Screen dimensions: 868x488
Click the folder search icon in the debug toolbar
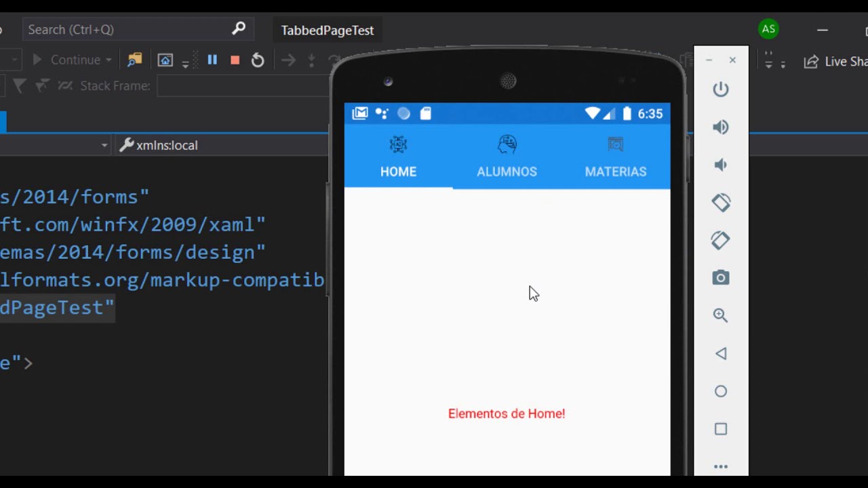point(135,60)
